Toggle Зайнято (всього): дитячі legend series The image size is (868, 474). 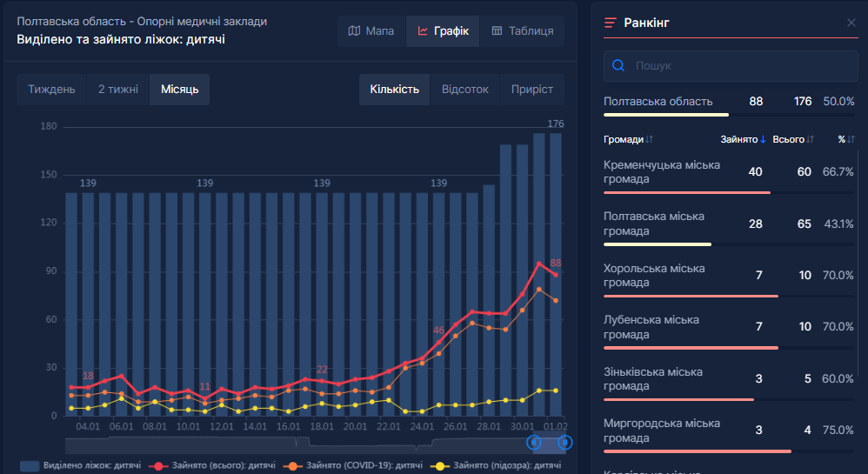[211, 465]
